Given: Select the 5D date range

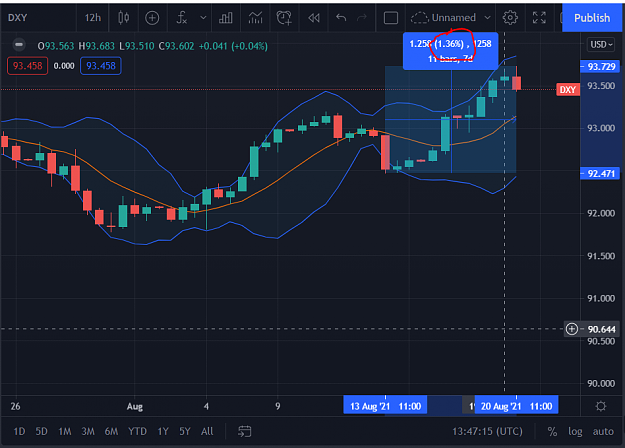Looking at the screenshot, I should [x=41, y=431].
